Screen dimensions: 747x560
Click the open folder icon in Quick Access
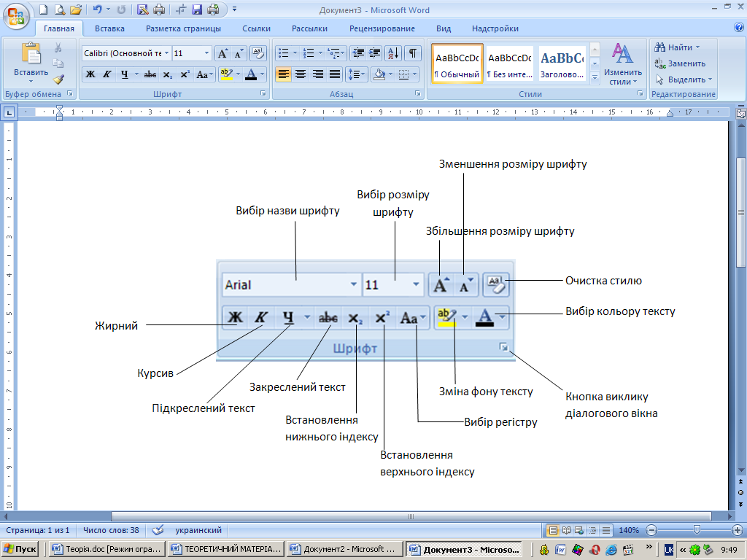pos(76,9)
